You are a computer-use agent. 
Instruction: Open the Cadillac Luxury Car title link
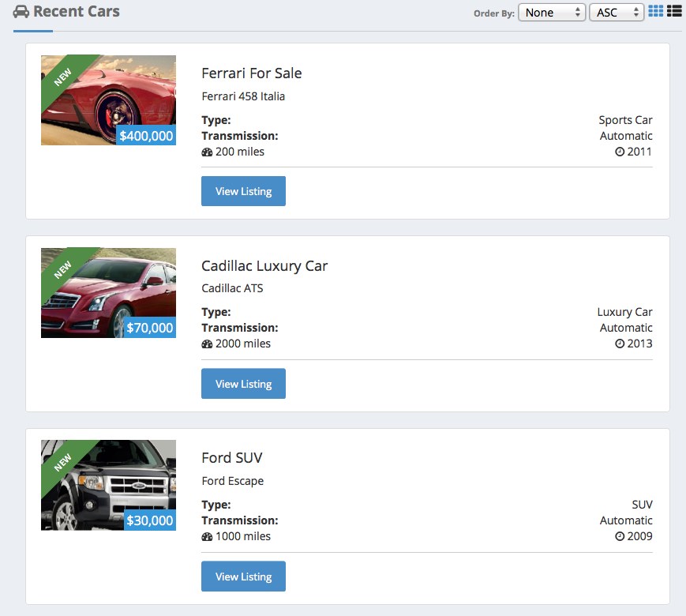point(264,266)
